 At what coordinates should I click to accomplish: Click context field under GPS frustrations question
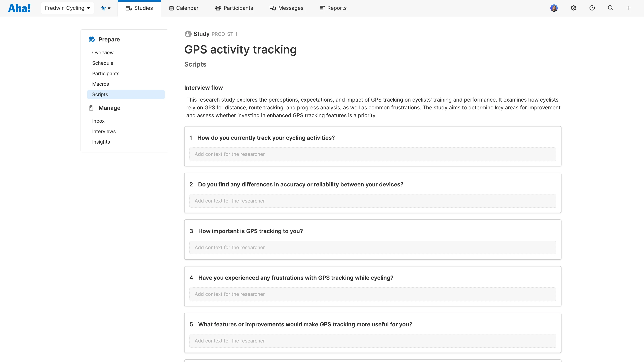pyautogui.click(x=373, y=294)
